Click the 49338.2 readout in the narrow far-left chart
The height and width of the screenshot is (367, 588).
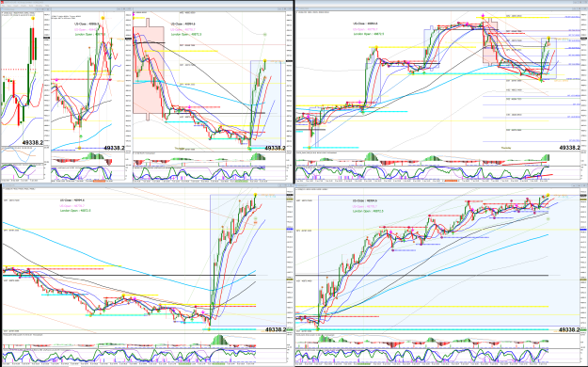coord(33,143)
